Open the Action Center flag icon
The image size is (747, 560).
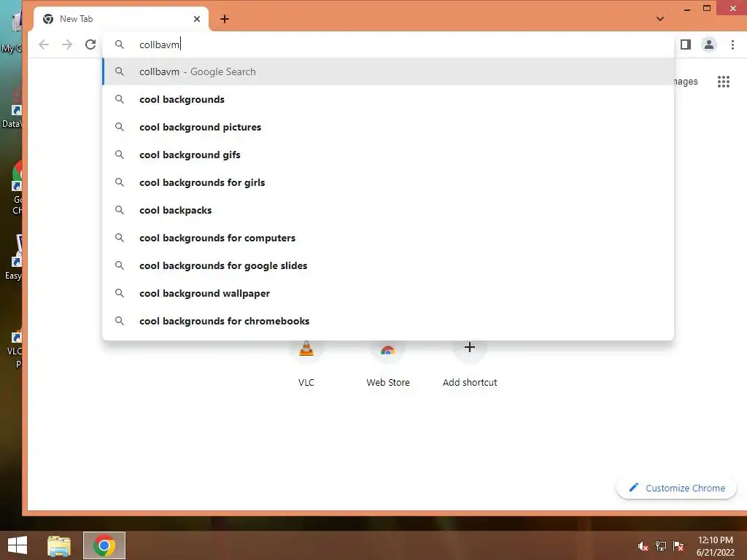click(x=678, y=546)
